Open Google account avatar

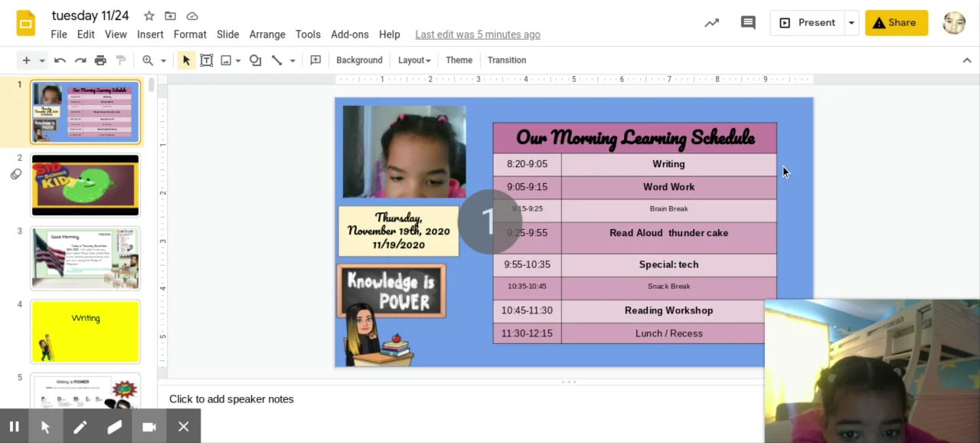click(x=954, y=23)
